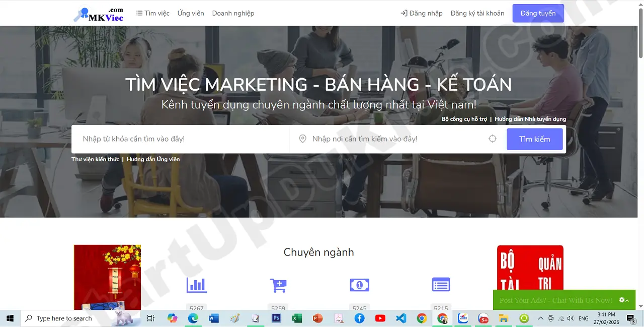
Task: Open the 3:41 PM clock calendar
Action: pos(606,318)
